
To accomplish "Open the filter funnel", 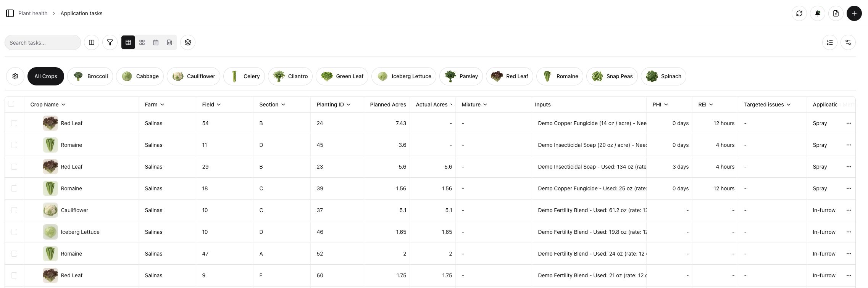I will pyautogui.click(x=110, y=42).
